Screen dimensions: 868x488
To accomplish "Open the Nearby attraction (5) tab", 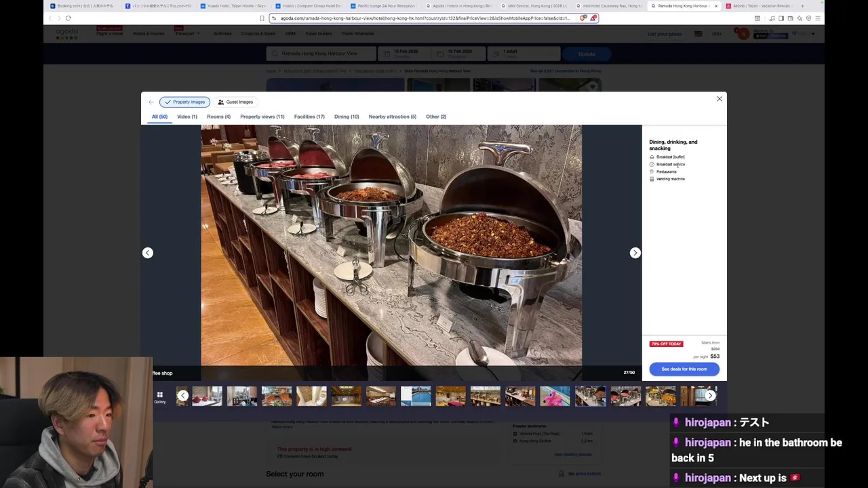I will click(x=393, y=117).
